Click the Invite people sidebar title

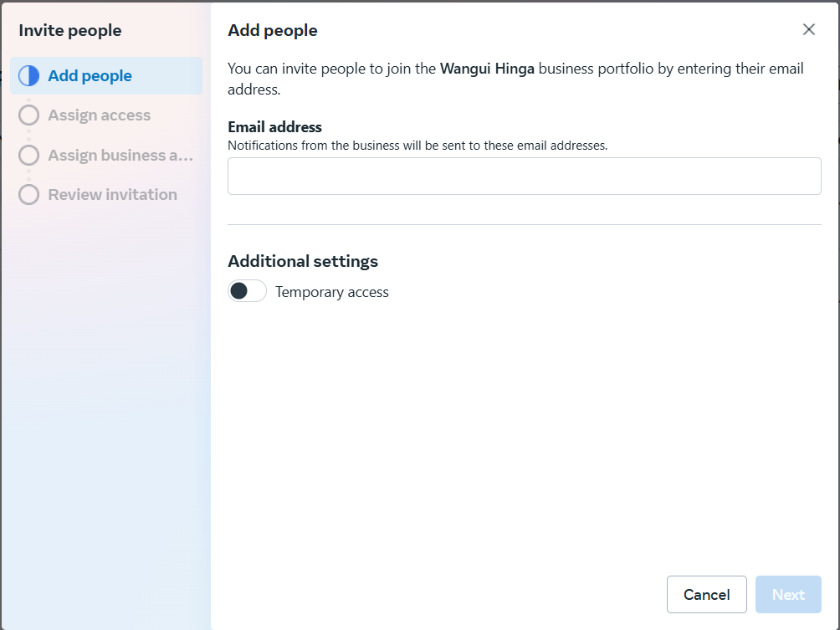tap(70, 30)
